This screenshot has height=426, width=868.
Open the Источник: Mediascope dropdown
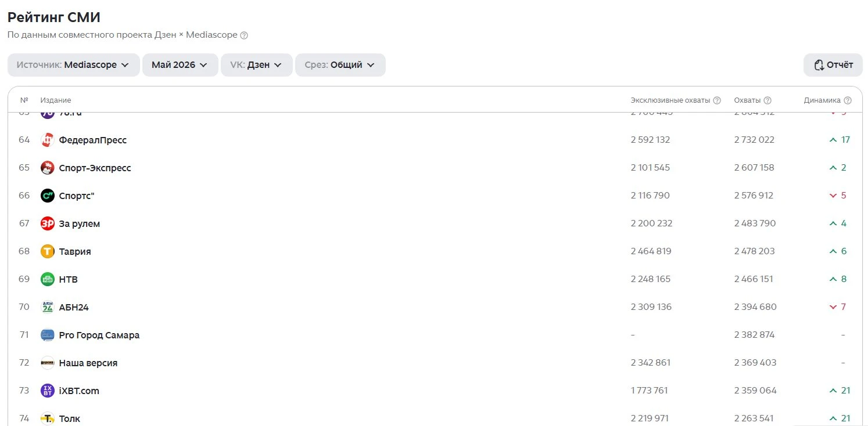(x=73, y=65)
